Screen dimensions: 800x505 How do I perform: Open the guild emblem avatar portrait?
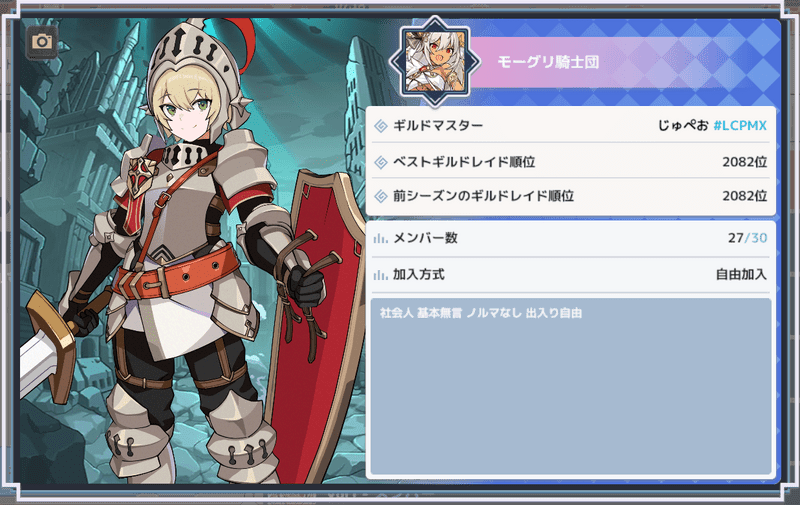point(435,62)
